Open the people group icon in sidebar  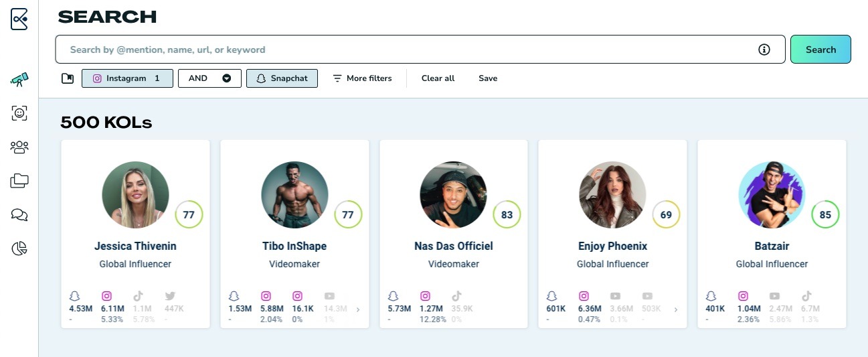[19, 147]
